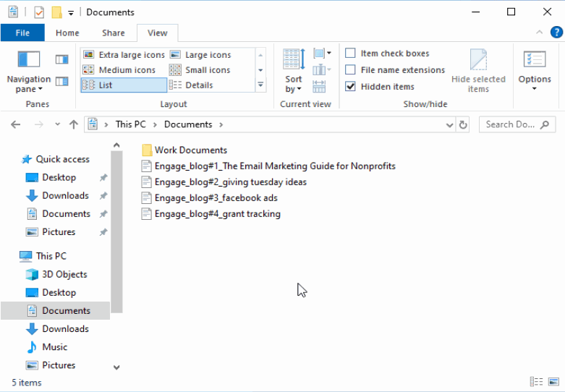Uncheck the Hidden items checkbox
This screenshot has width=565, height=392.
tap(351, 87)
